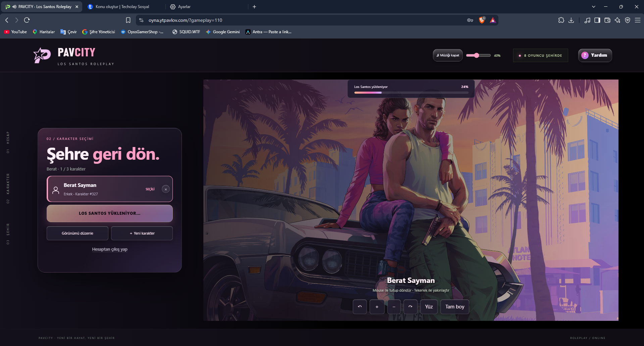
Task: Deselect Berat Sayman with the X icon
Action: coord(166,189)
